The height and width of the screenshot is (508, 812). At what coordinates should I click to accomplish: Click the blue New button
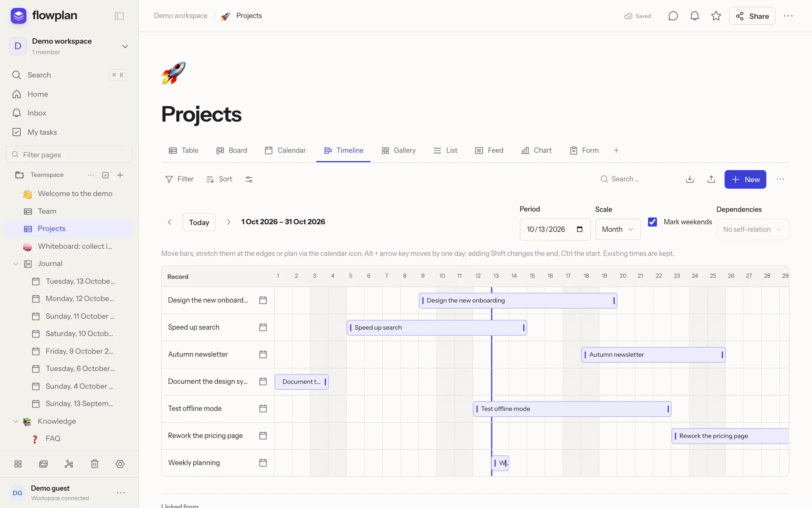pos(745,179)
